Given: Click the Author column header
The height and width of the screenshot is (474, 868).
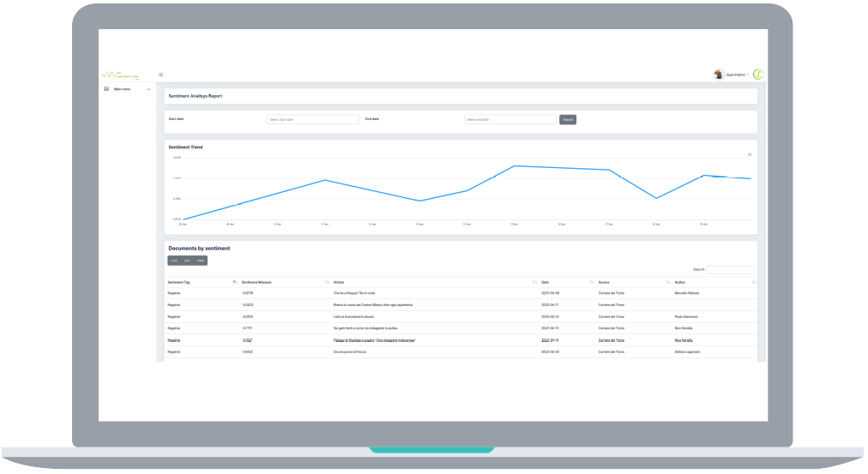Looking at the screenshot, I should [x=680, y=283].
